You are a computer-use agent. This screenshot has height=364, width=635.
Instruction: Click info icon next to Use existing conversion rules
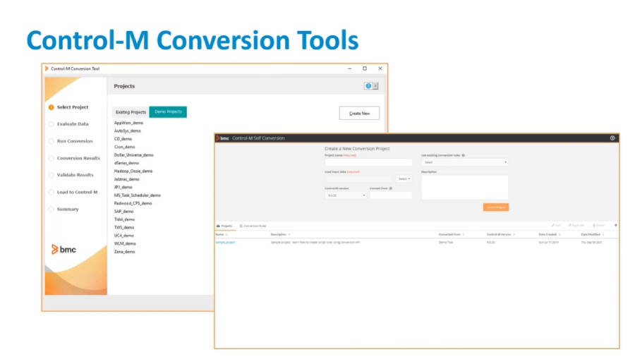tap(463, 154)
